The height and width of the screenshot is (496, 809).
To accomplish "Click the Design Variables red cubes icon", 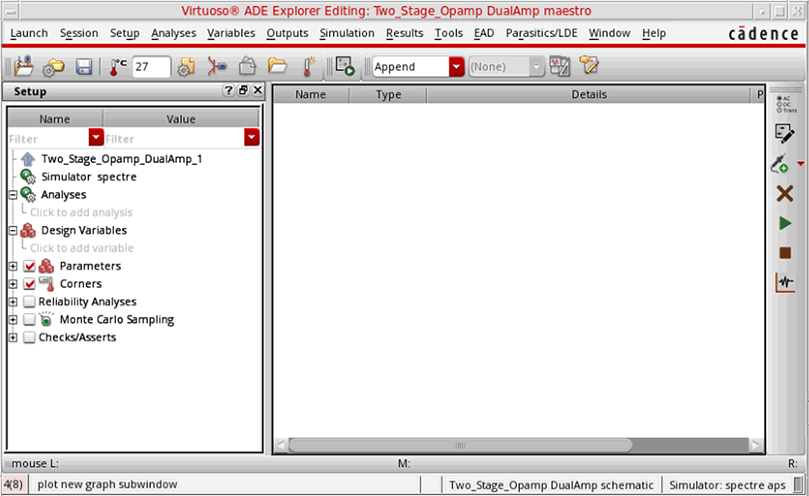I will [x=28, y=230].
